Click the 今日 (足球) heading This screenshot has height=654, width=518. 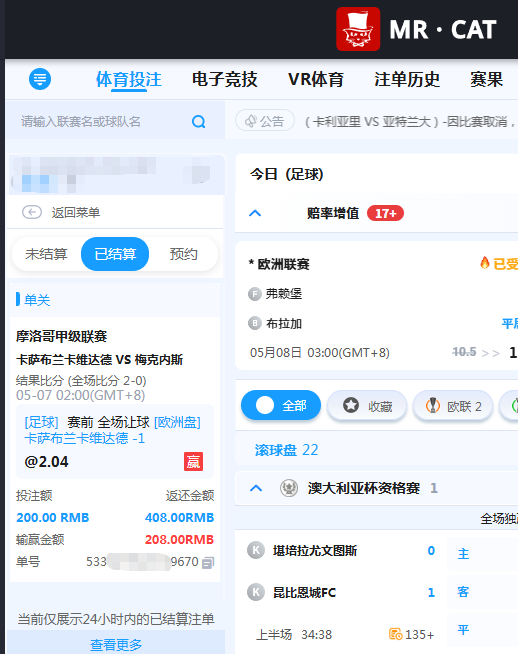coord(287,174)
